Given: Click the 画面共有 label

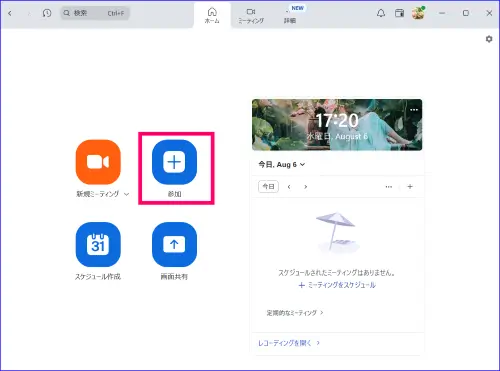Looking at the screenshot, I should (x=174, y=277).
